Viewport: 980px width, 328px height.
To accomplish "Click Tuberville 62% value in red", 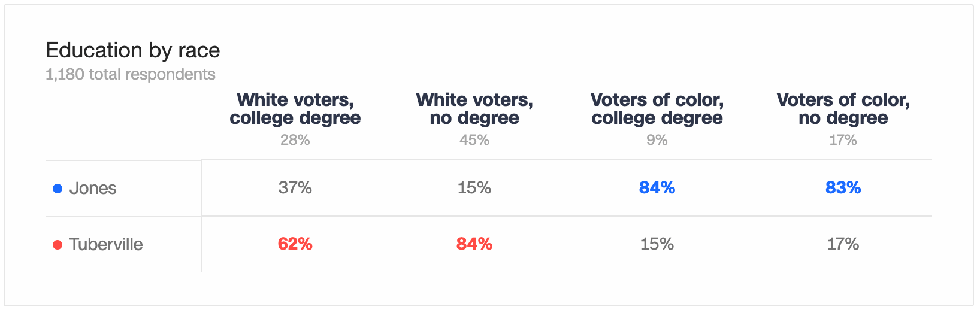I will pyautogui.click(x=295, y=244).
